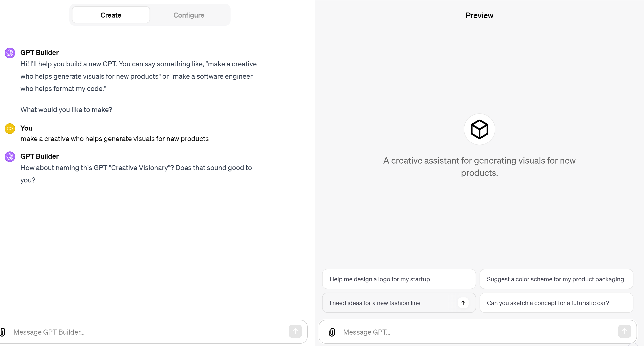644x346 pixels.
Task: Click the second GPT Builder avatar icon
Action: click(10, 157)
